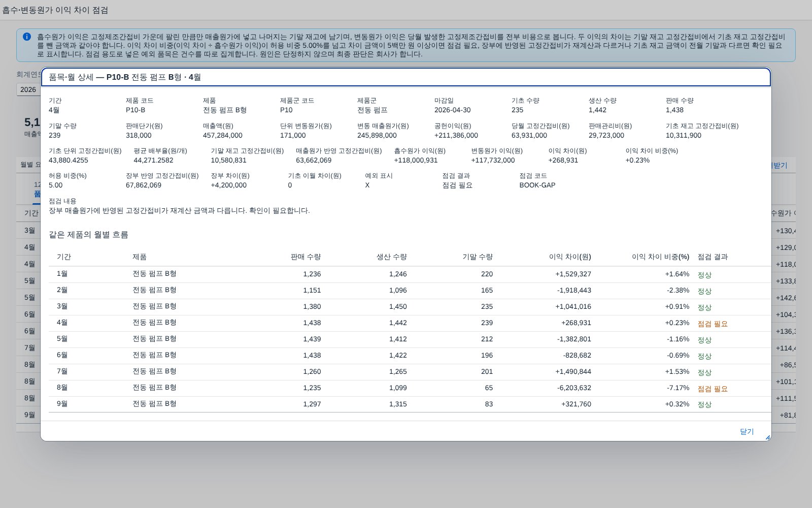This screenshot has height=508, width=812.
Task: Select the 8월 row with 점검 필요
Action: pyautogui.click(x=410, y=388)
